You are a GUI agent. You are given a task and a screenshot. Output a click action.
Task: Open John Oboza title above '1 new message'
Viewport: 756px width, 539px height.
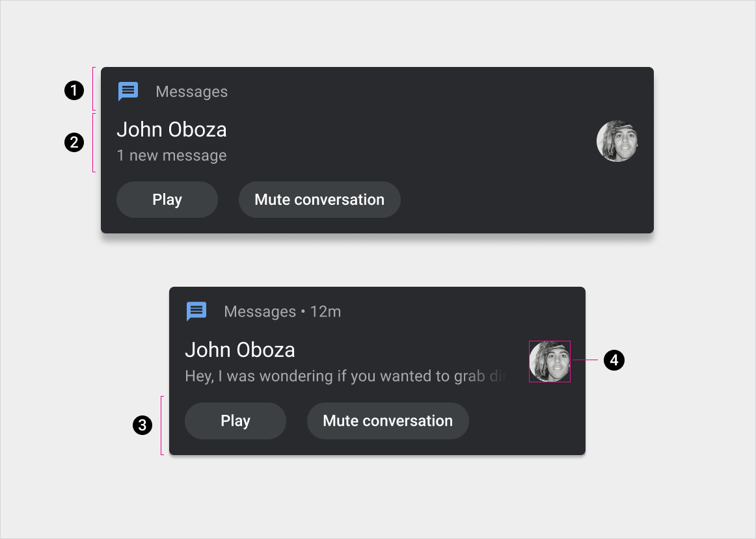[x=172, y=129]
